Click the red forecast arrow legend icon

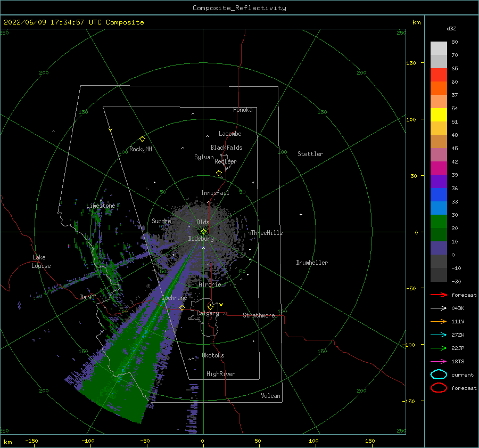tap(439, 295)
